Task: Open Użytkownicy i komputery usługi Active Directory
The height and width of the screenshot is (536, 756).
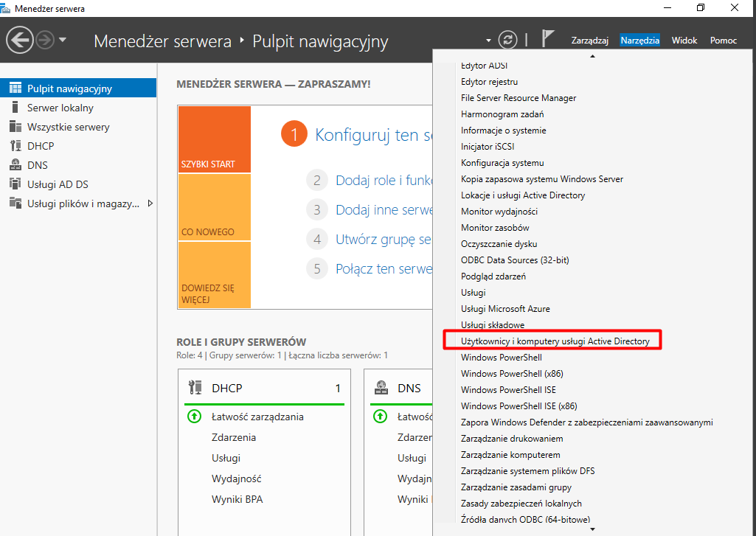Action: coord(555,341)
